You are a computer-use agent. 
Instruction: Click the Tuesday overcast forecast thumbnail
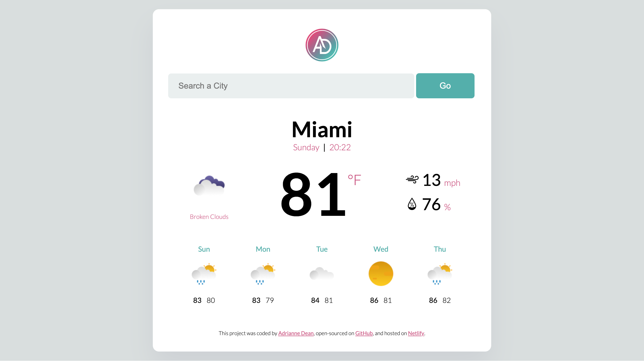pos(321,273)
